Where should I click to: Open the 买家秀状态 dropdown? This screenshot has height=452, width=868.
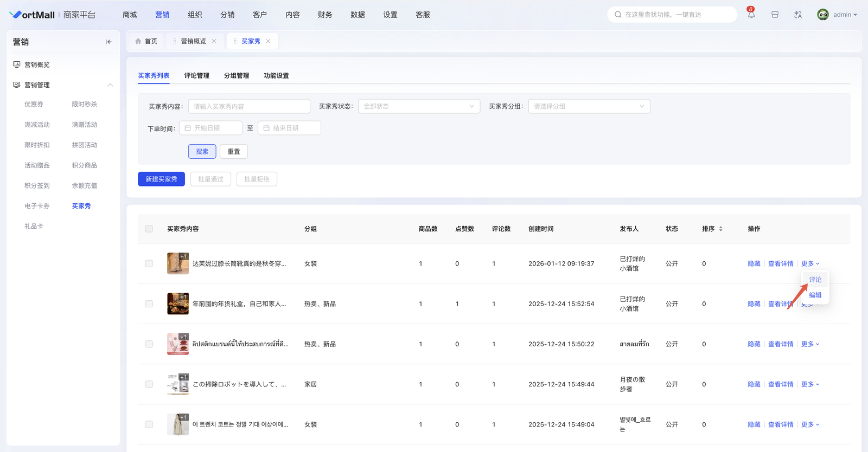point(419,106)
